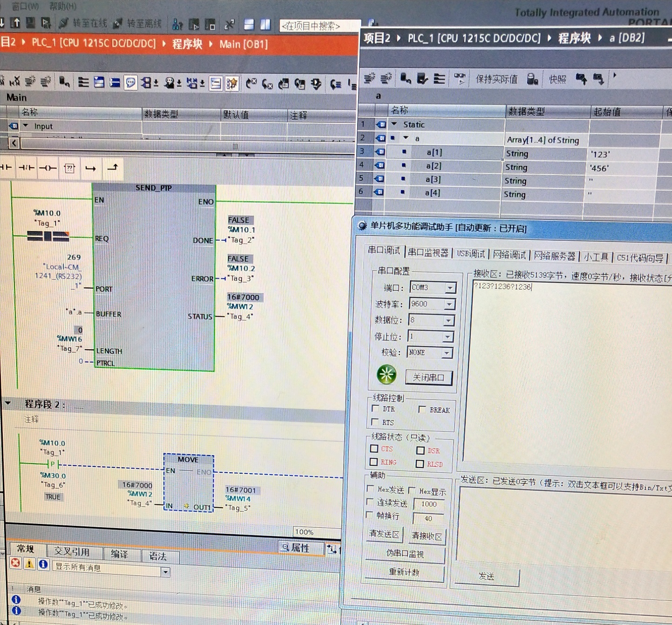Toggle the BREAK checkbox
This screenshot has width=672, height=625.
(422, 409)
